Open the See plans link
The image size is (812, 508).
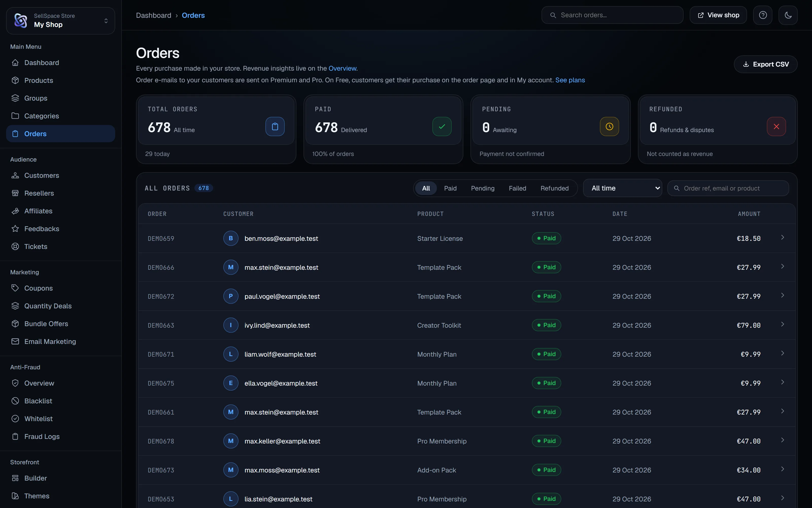pyautogui.click(x=570, y=80)
